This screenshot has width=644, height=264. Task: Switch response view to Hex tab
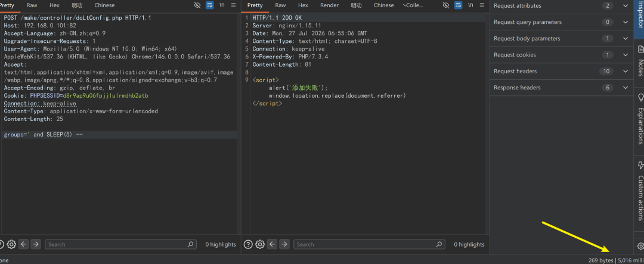[303, 5]
